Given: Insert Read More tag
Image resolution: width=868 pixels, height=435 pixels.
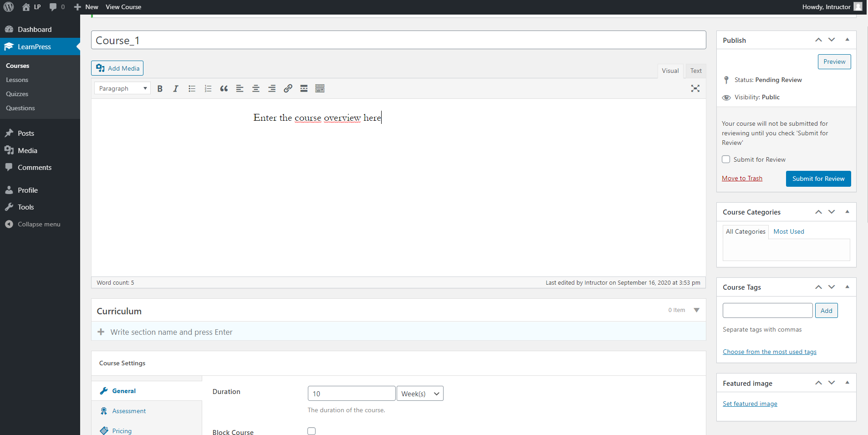Looking at the screenshot, I should [x=304, y=89].
